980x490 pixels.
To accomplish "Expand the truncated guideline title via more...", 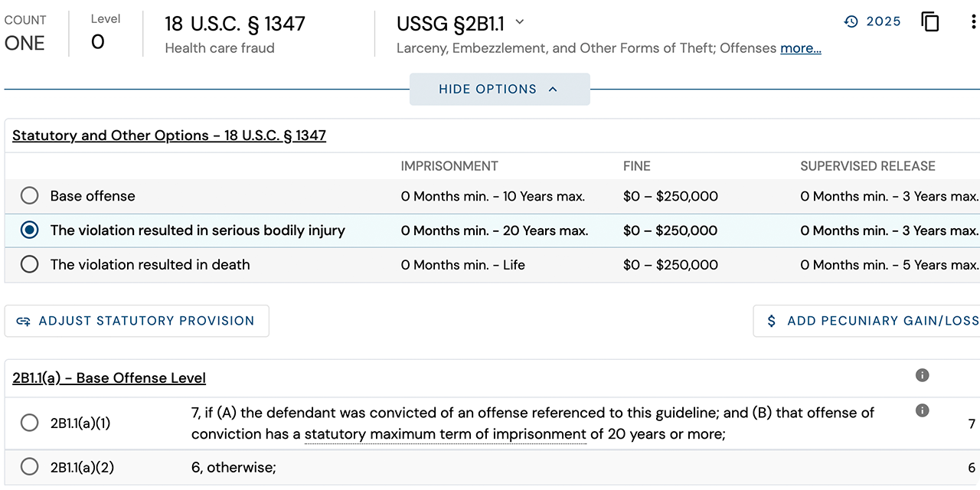I will 800,47.
